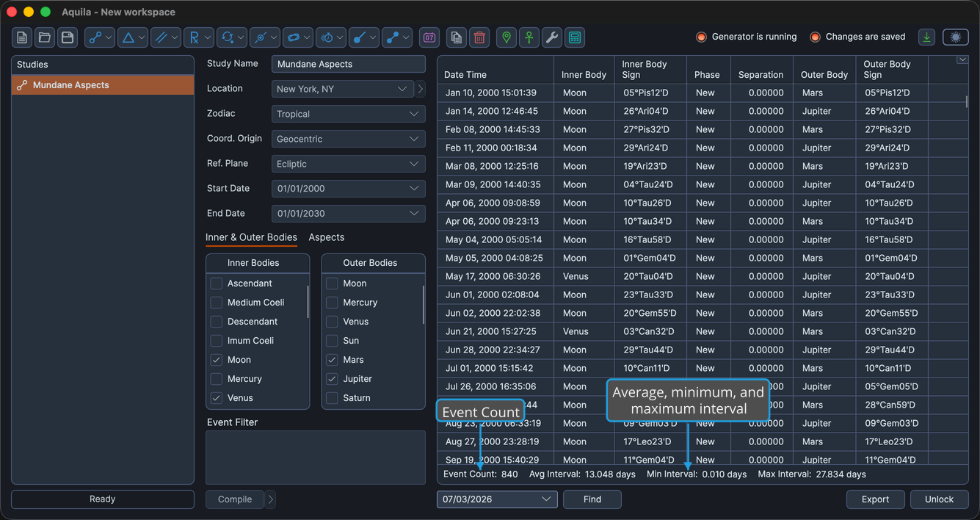Screen dimensions: 980x520
Task: Save workspace using the floppy disk icon
Action: pyautogui.click(x=68, y=37)
